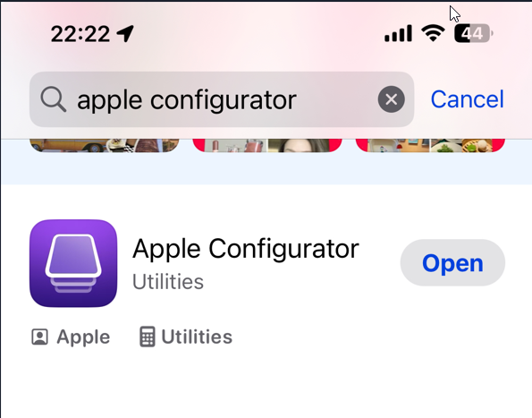Tap Cancel next to the search bar
The image size is (532, 418).
(x=468, y=99)
